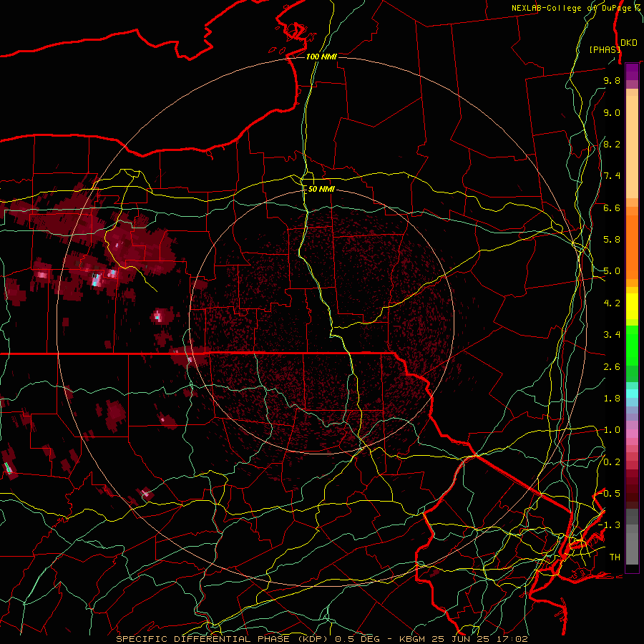
Task: Click the 50 NMI range ring label
Action: (x=321, y=189)
